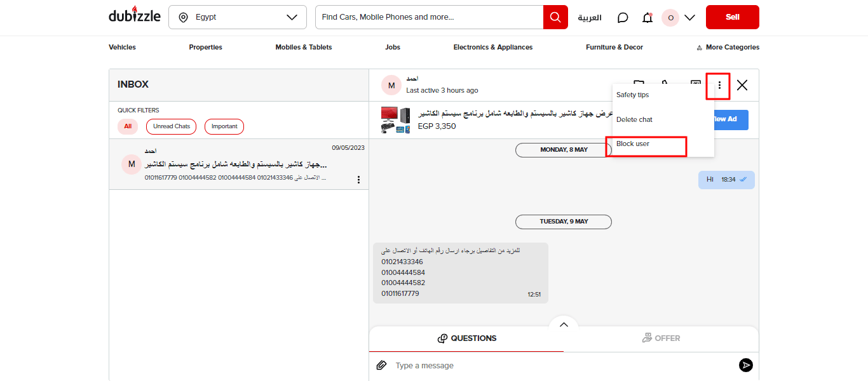Reveal phone number with the SMS icon
This screenshot has width=868, height=381.
(696, 83)
